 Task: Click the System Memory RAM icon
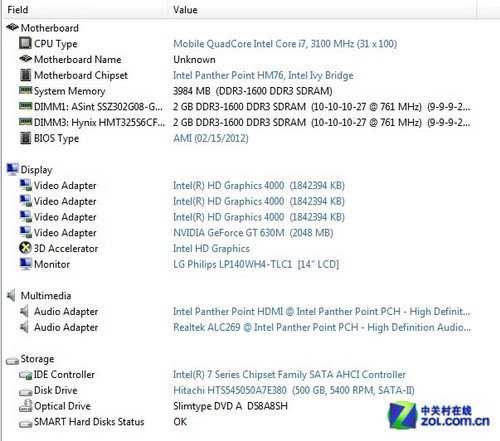point(25,90)
